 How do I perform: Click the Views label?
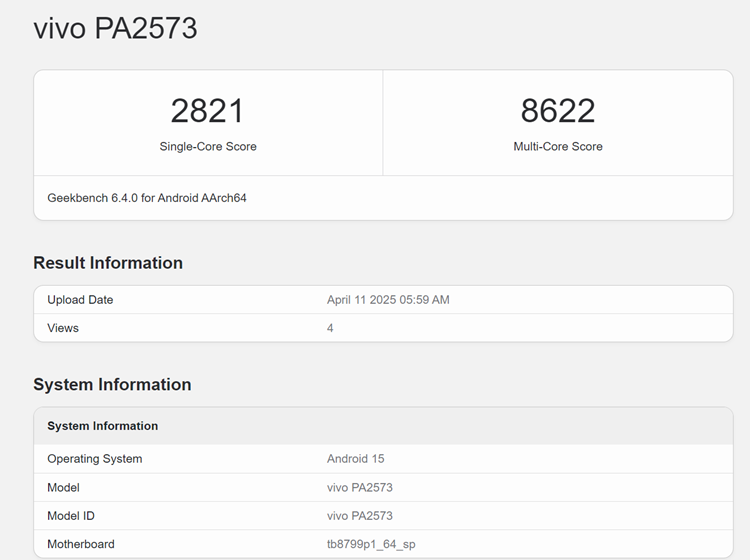[63, 328]
